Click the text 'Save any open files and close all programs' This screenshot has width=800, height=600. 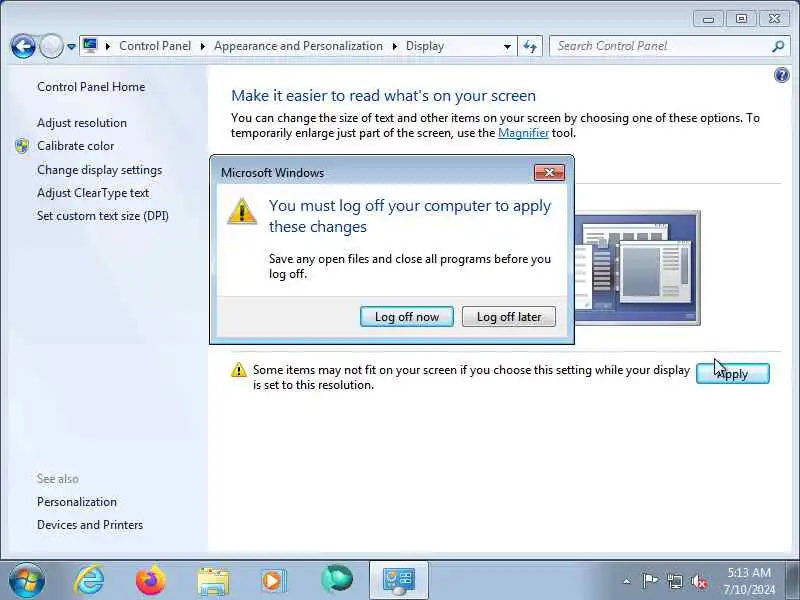(x=380, y=259)
